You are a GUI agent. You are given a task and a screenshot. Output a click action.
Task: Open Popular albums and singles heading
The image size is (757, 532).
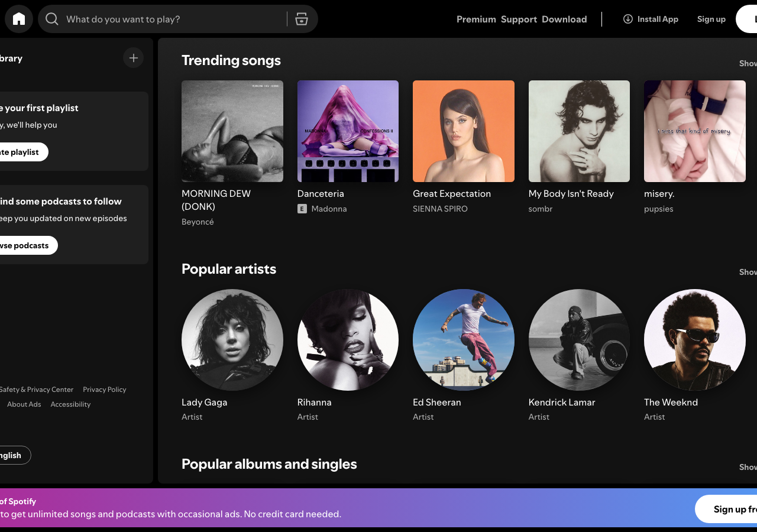[x=269, y=464]
